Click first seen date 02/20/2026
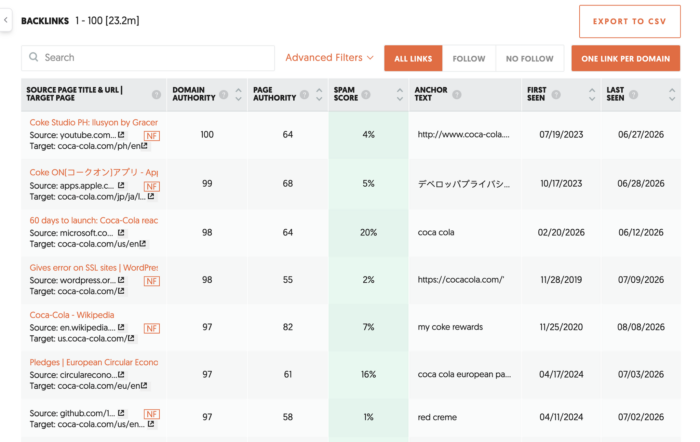Screen dimensions: 700x442 (561, 233)
